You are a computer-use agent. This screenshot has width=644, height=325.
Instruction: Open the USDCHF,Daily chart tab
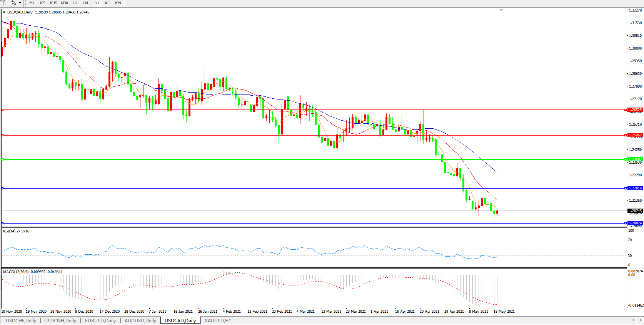[21, 320]
